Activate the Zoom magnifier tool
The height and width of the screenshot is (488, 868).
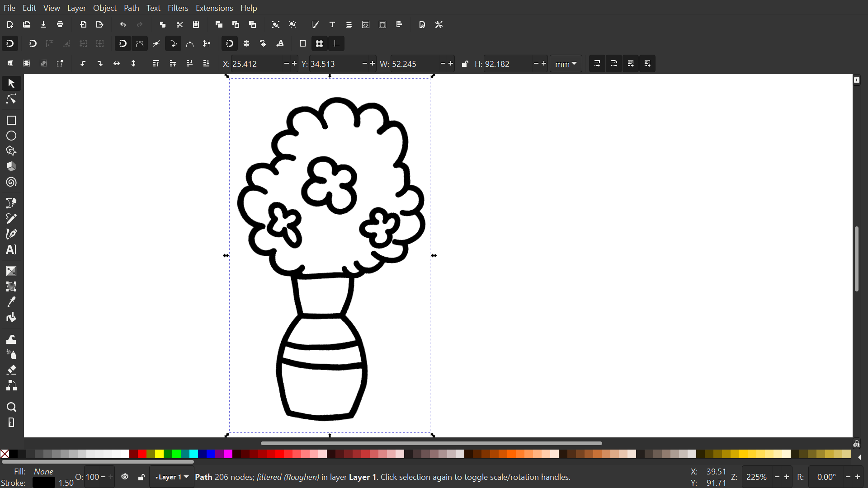click(11, 407)
